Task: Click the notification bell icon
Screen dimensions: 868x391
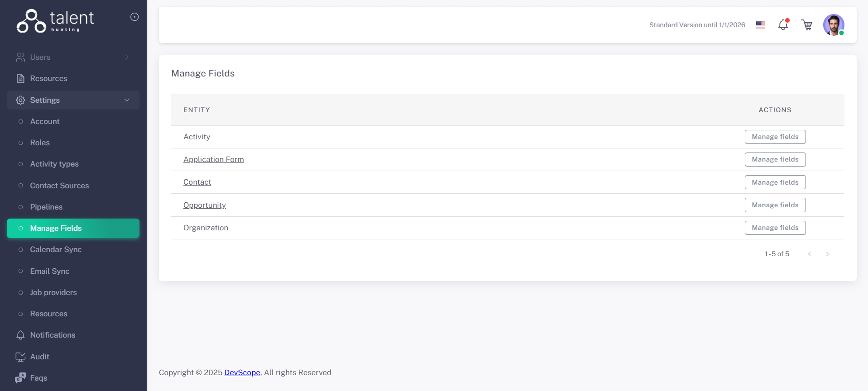Action: coord(783,25)
